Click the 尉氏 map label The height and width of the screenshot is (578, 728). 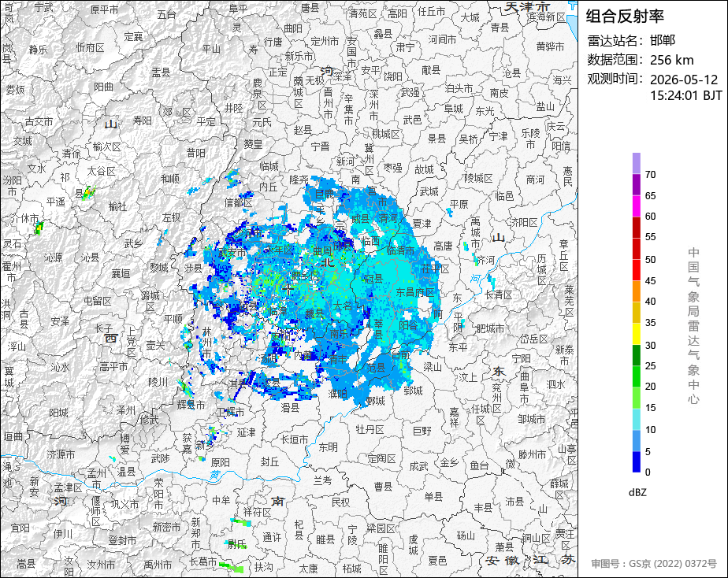(237, 544)
